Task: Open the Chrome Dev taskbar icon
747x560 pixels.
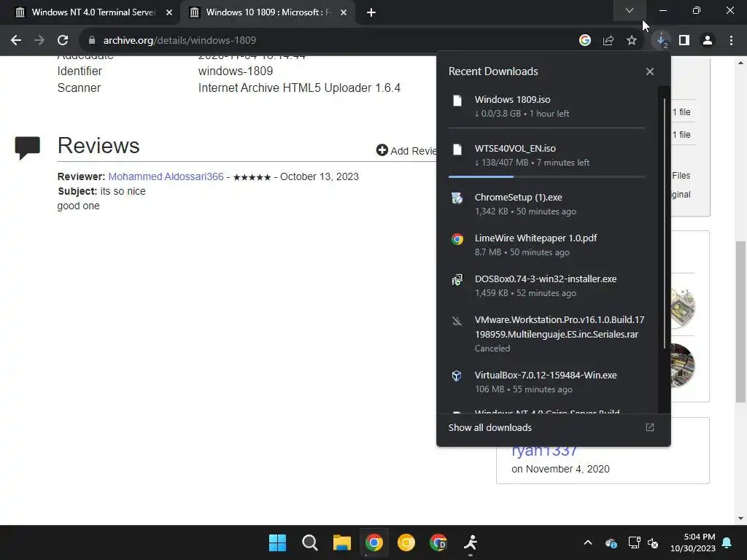Action: point(438,542)
